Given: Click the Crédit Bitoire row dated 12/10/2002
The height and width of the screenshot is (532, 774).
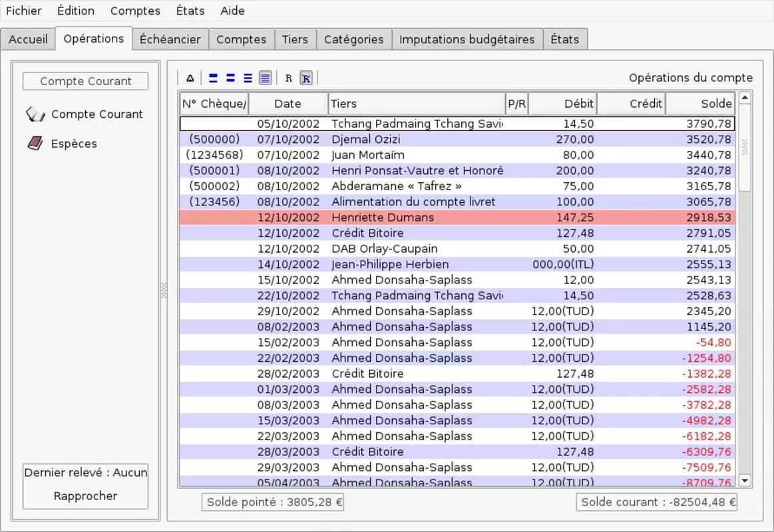Looking at the screenshot, I should click(457, 233).
